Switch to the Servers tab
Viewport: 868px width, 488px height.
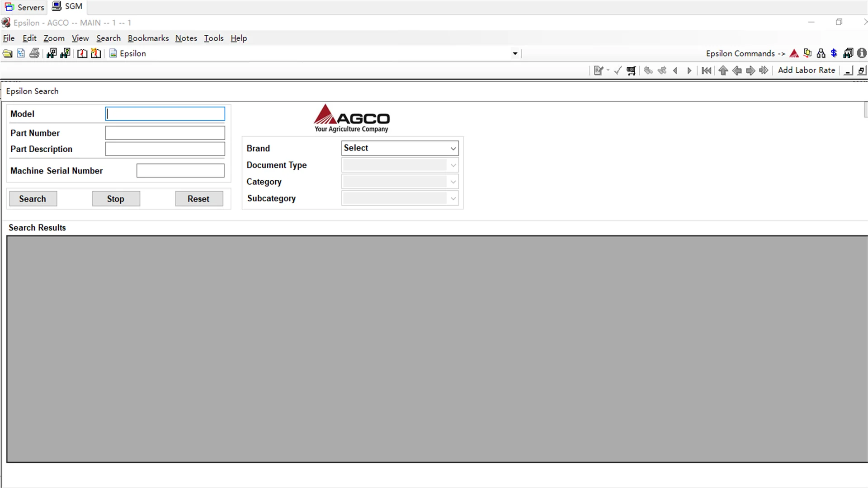(x=24, y=7)
